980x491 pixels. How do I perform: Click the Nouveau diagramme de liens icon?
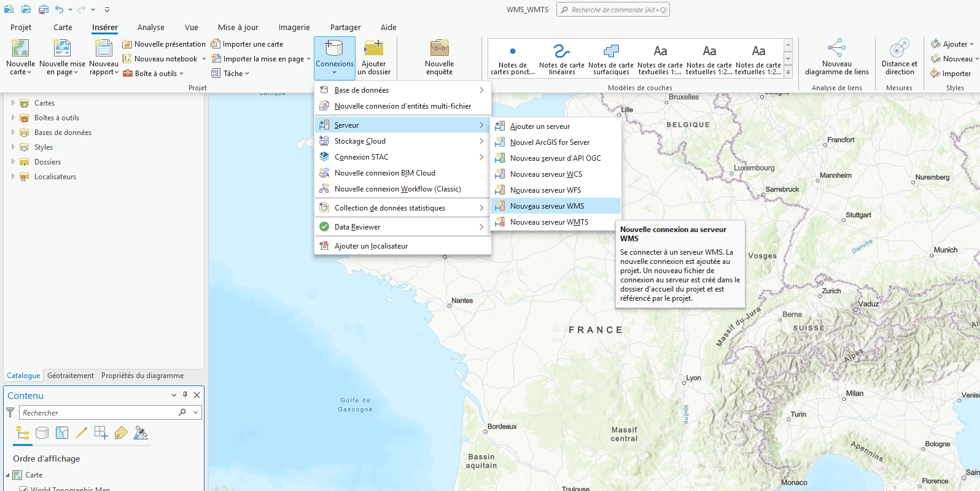(836, 48)
